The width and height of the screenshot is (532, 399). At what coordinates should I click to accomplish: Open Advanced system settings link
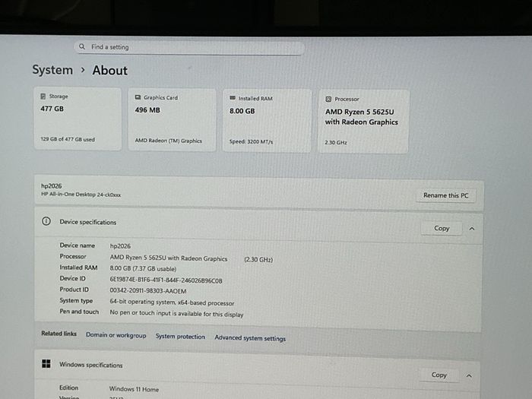(250, 338)
